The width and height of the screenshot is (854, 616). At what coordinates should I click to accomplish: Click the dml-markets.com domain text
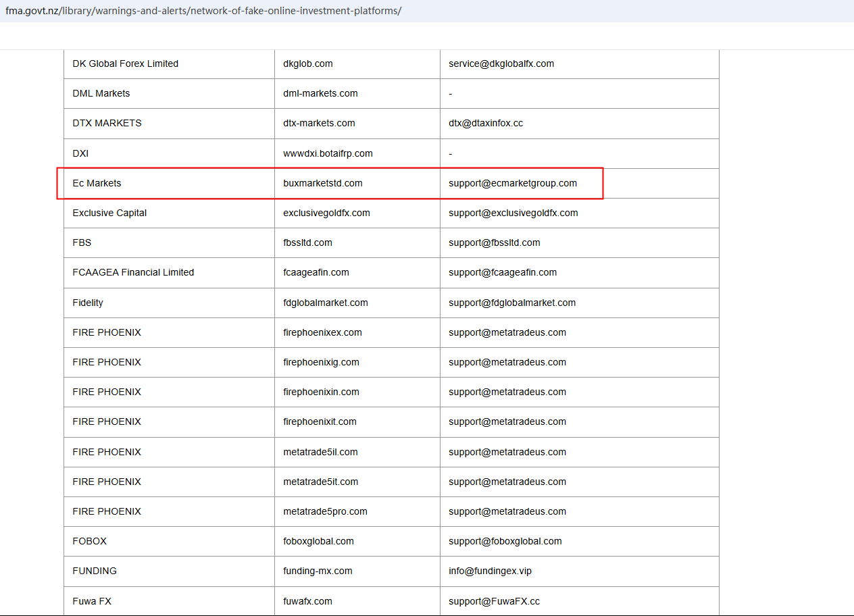320,93
